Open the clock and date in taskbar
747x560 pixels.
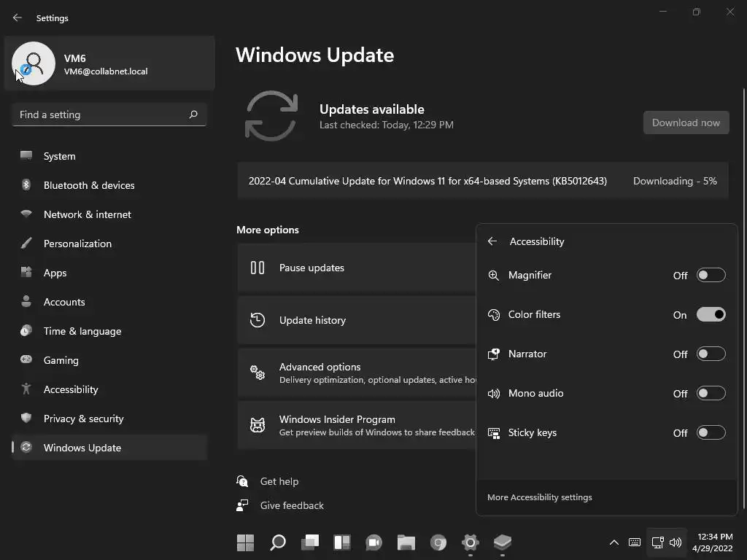712,542
